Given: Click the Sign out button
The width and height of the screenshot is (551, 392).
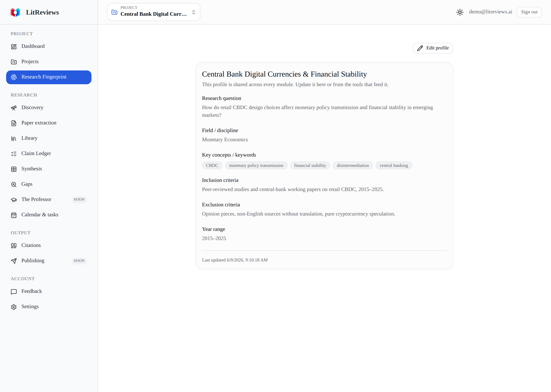Looking at the screenshot, I should [529, 12].
